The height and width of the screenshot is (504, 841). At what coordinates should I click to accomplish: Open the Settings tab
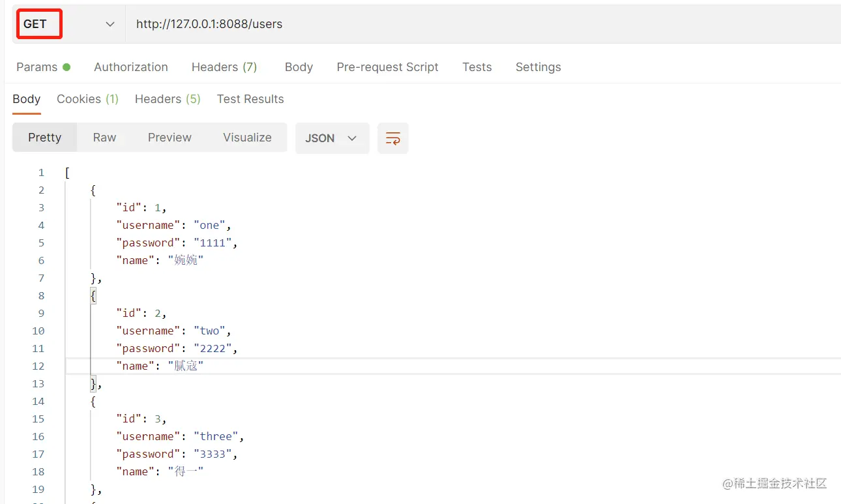coord(538,67)
